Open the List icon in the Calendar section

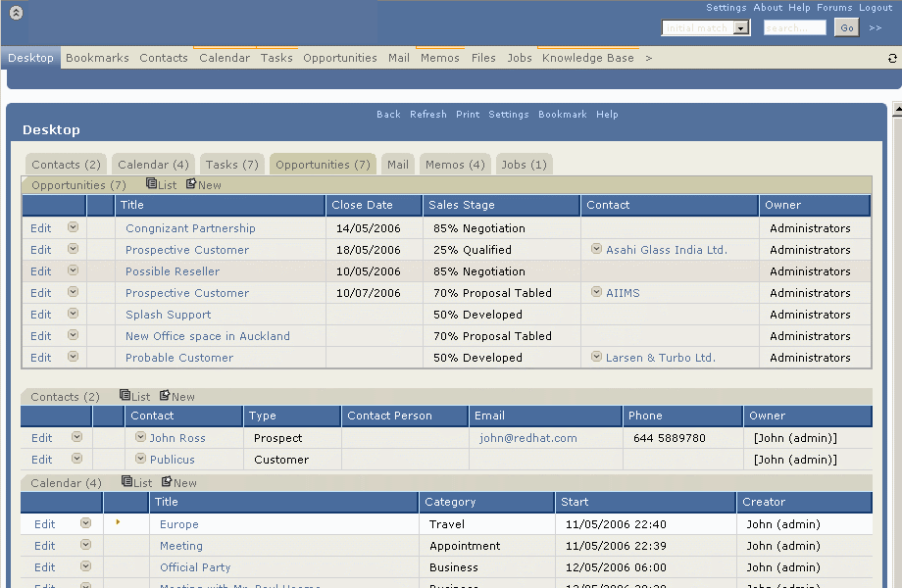(x=126, y=481)
